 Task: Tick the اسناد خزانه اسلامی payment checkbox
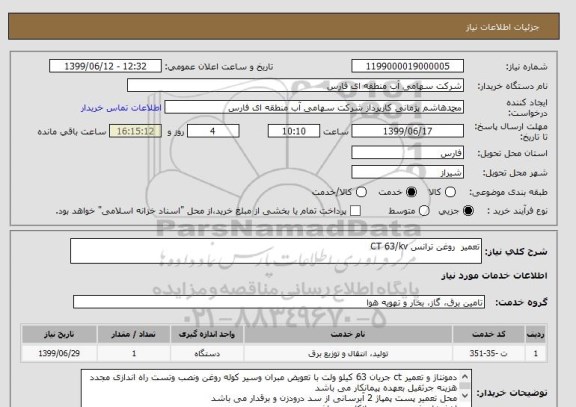pyautogui.click(x=355, y=211)
